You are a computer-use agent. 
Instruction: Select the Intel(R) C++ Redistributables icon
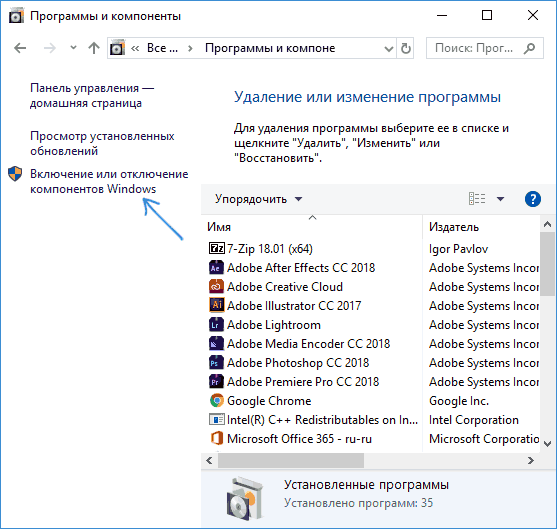click(217, 420)
